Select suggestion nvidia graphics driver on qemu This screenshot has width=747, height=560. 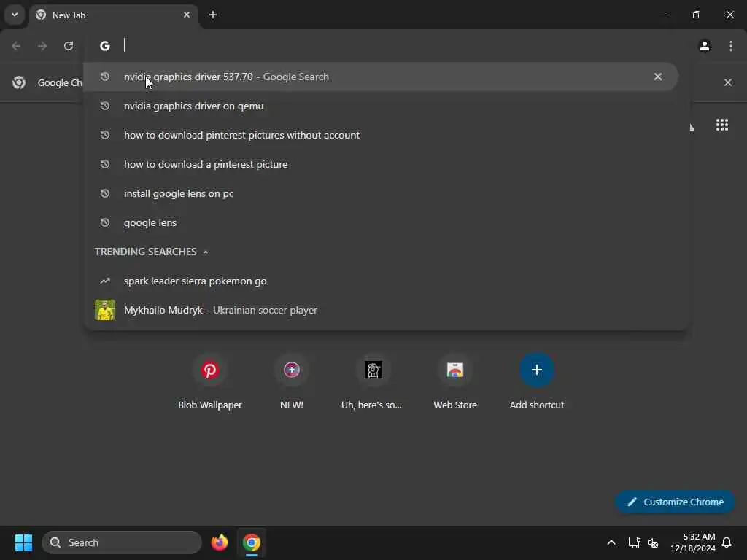(x=381, y=106)
